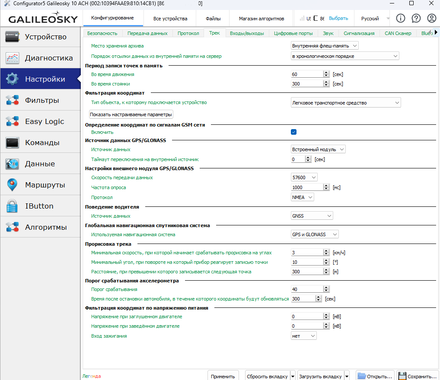Click the information circle icon

400,18
